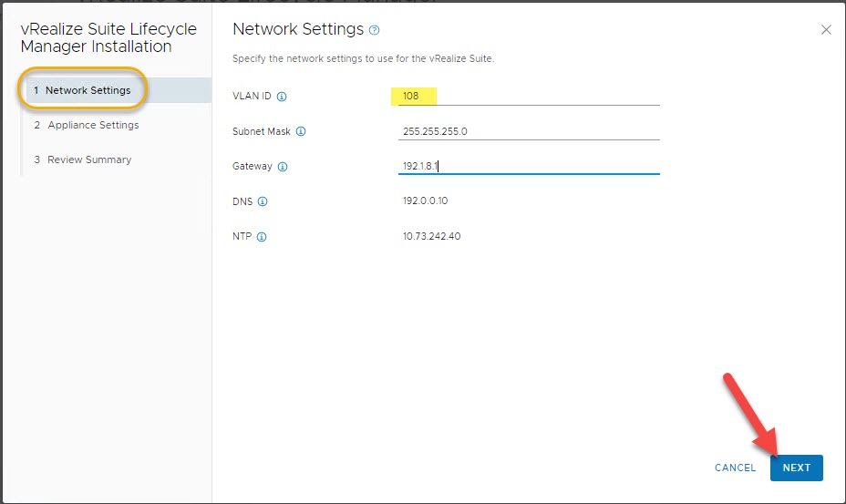
Task: Click the Network Settings page heading
Action: 298,29
